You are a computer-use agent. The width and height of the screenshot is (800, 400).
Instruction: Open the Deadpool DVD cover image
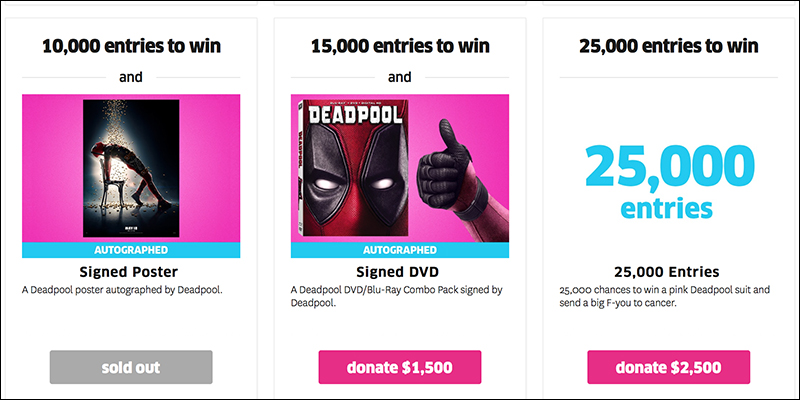click(x=352, y=168)
